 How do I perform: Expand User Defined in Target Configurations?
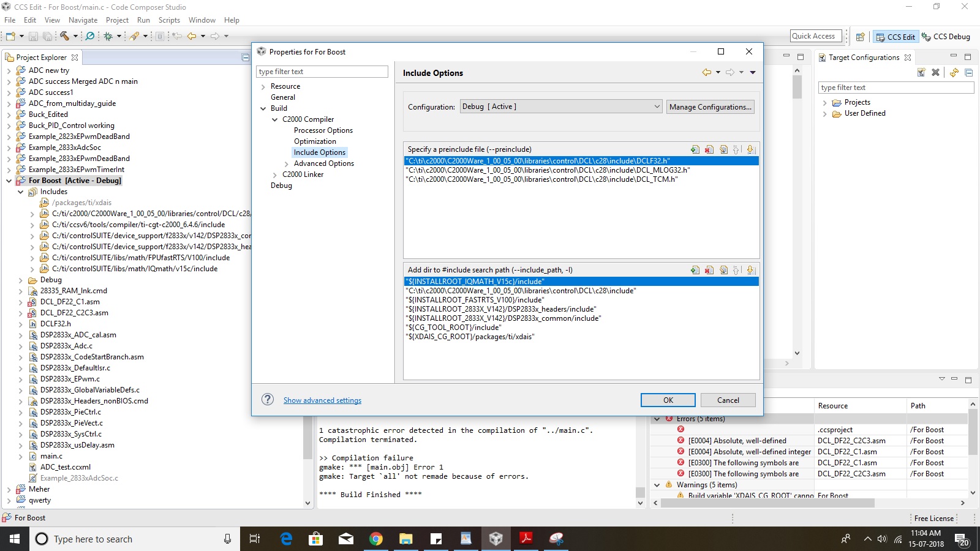pos(825,114)
